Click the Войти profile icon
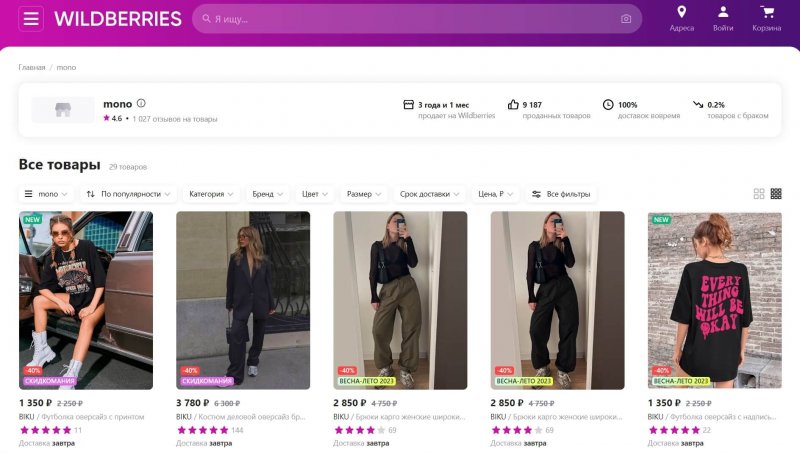Screen dimensions: 800x460 pyautogui.click(x=723, y=13)
